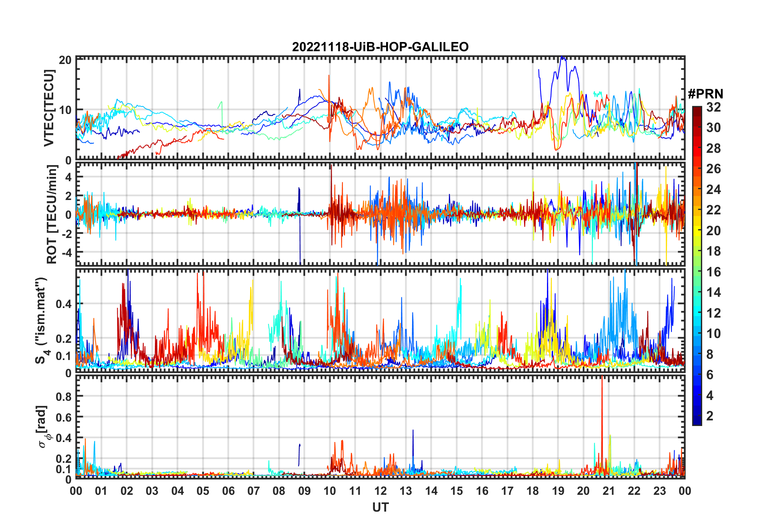Click the "13" hour label on the UT axis
The height and width of the screenshot is (532, 761).
coord(406,491)
